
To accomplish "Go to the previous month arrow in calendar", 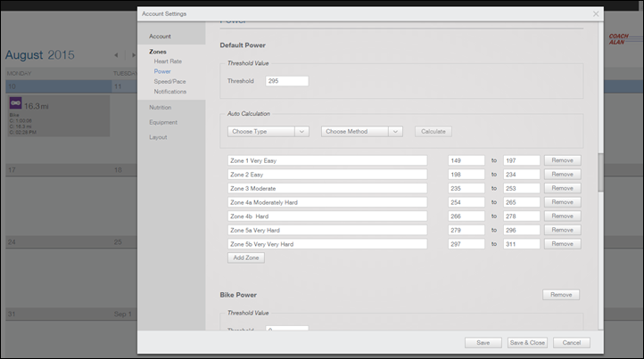I will click(116, 55).
